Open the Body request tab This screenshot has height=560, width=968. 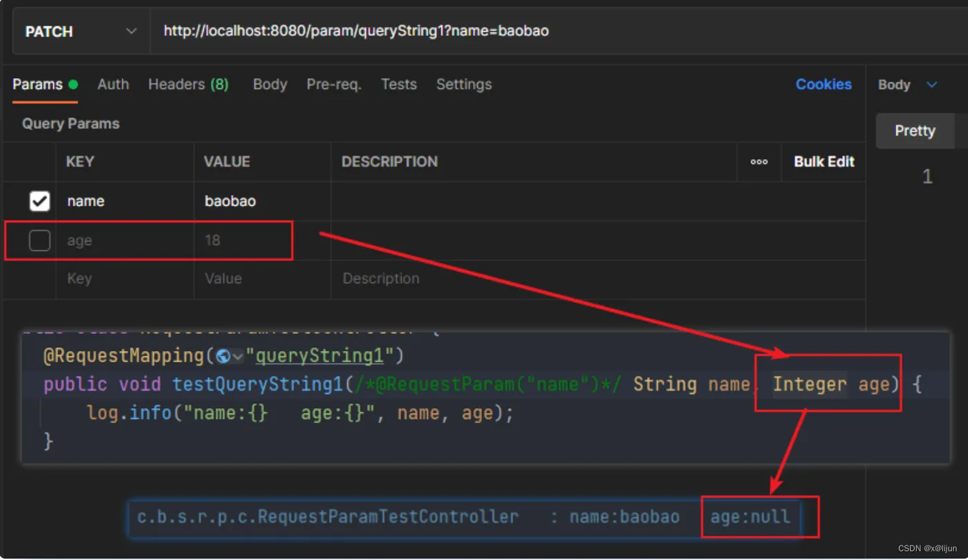coord(270,84)
